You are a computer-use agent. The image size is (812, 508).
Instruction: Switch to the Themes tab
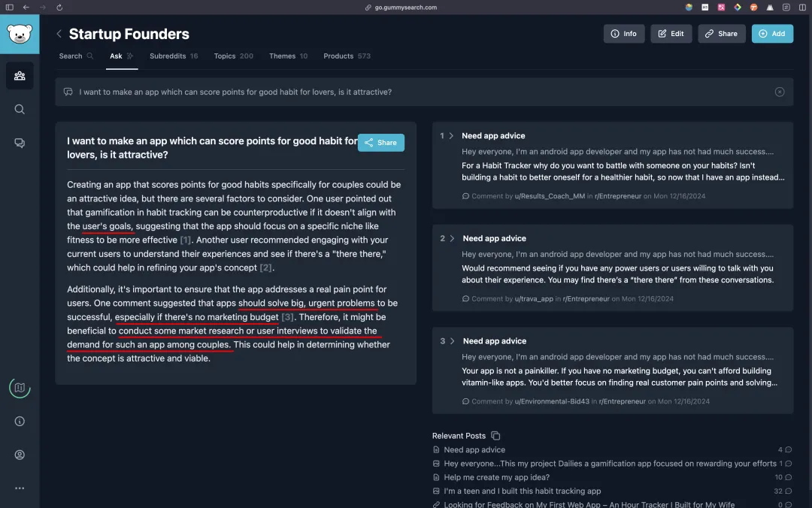tap(288, 56)
